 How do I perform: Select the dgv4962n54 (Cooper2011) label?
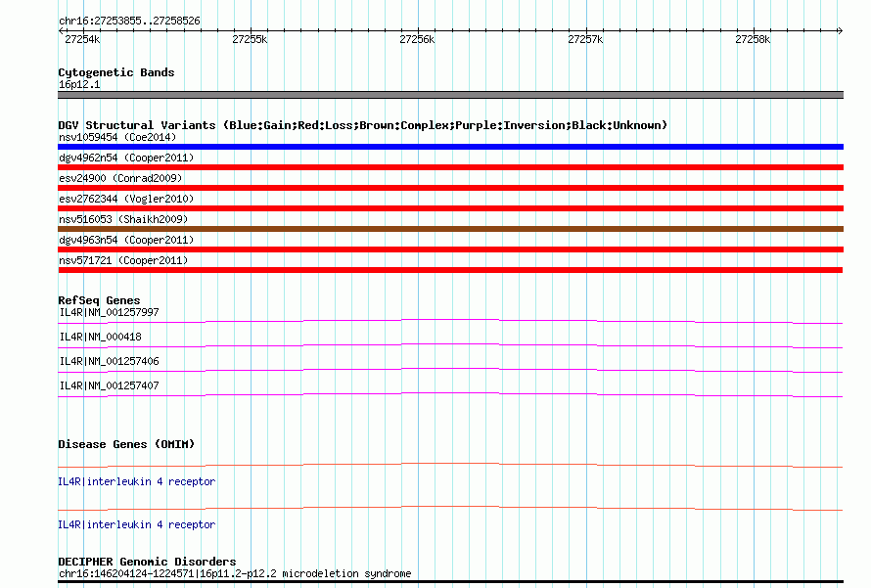(x=126, y=158)
